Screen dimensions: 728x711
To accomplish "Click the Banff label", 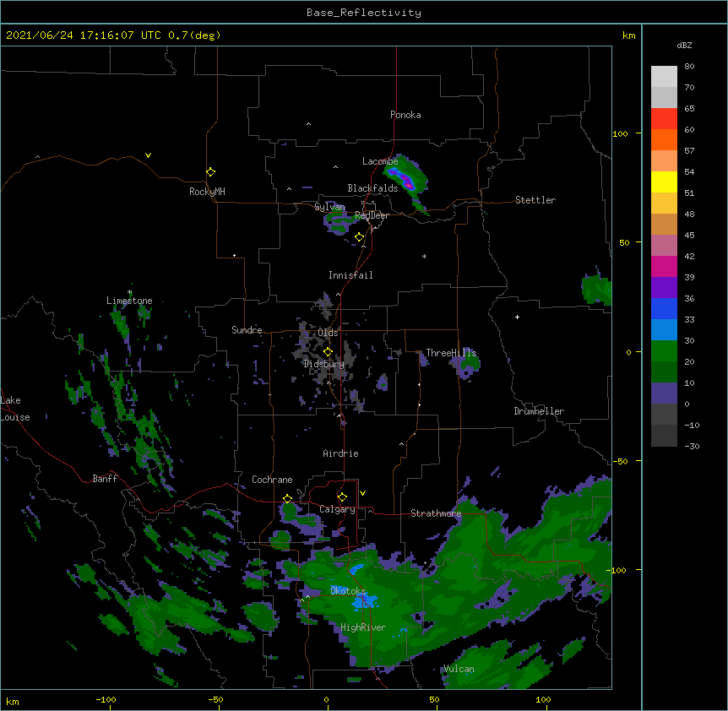I will [x=105, y=479].
